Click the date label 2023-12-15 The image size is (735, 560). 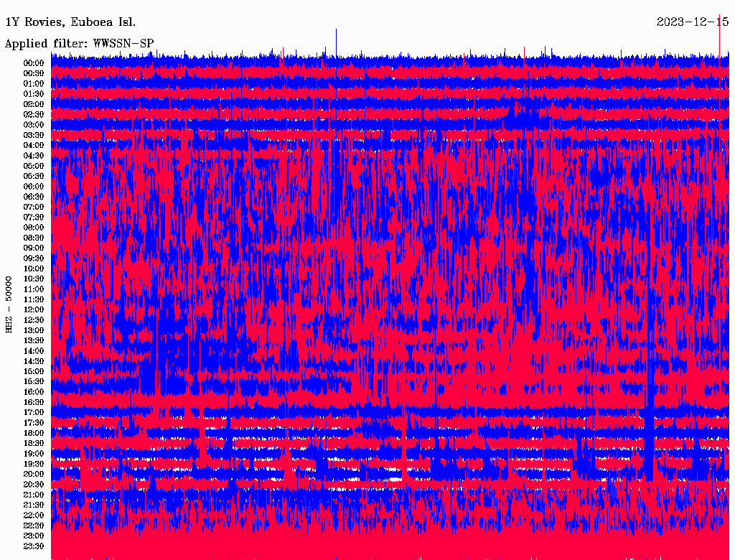click(x=693, y=22)
